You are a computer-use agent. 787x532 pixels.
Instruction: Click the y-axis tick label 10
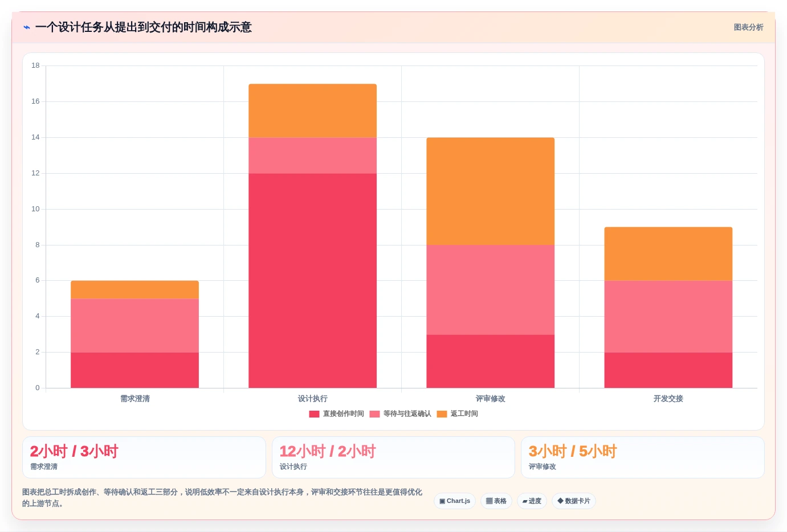pyautogui.click(x=35, y=209)
